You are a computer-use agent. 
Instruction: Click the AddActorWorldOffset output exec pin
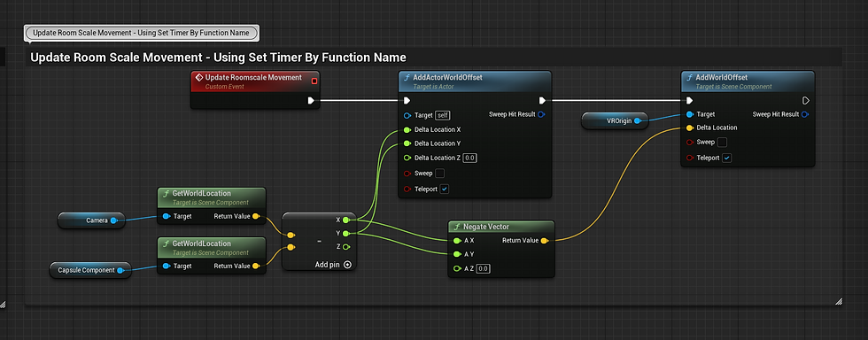pos(542,100)
